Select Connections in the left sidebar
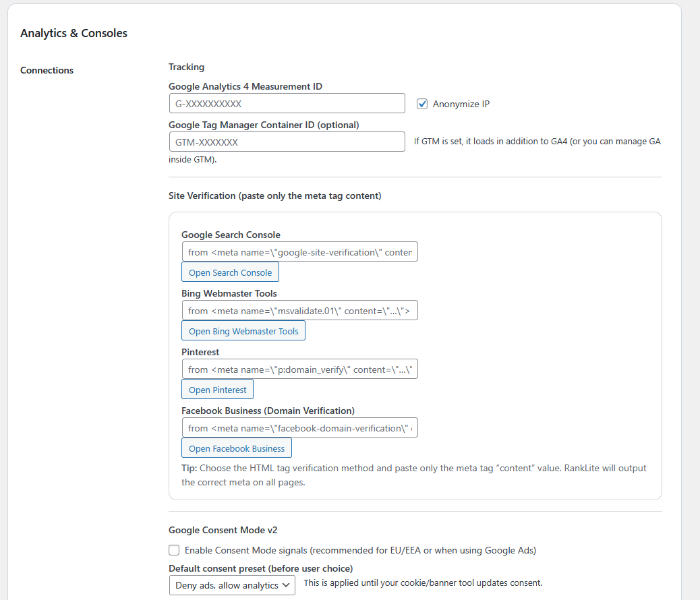 point(47,70)
